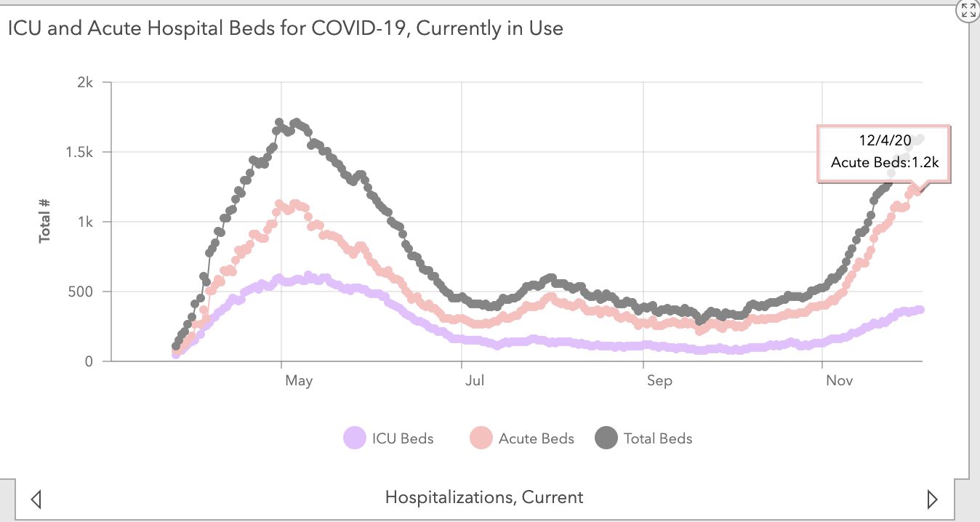Select the Hospitalizations, Current tab title
The image size is (980, 522).
[484, 497]
